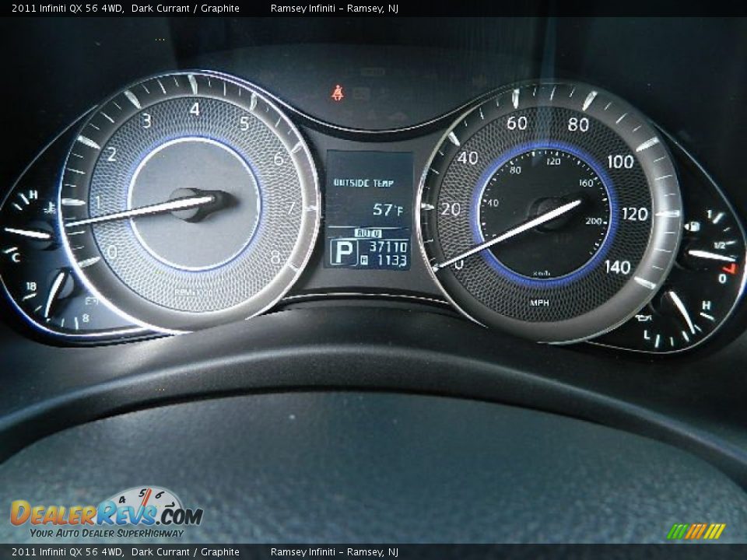This screenshot has width=747, height=560.
Task: Click the voltage gauge needle
Action: (55, 293)
